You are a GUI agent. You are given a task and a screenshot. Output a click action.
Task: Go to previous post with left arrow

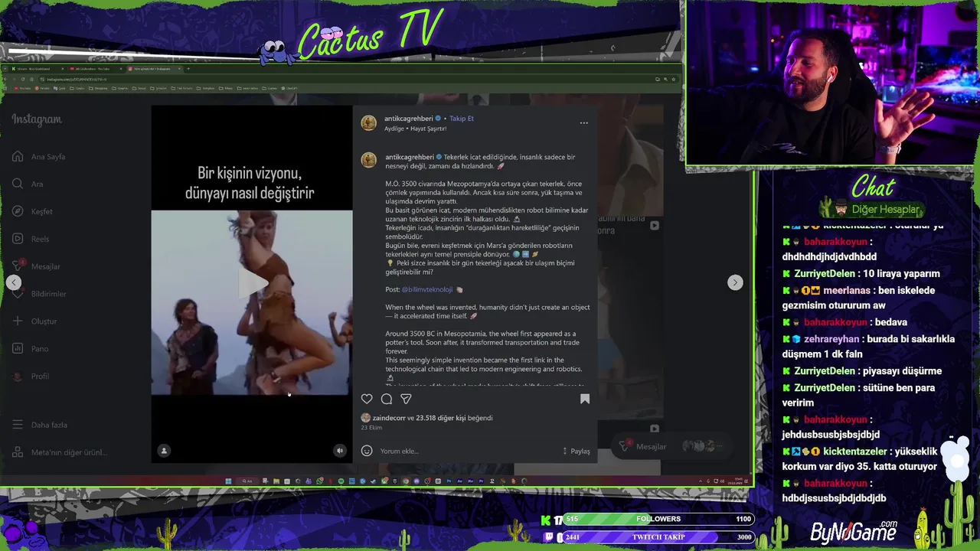pos(14,282)
